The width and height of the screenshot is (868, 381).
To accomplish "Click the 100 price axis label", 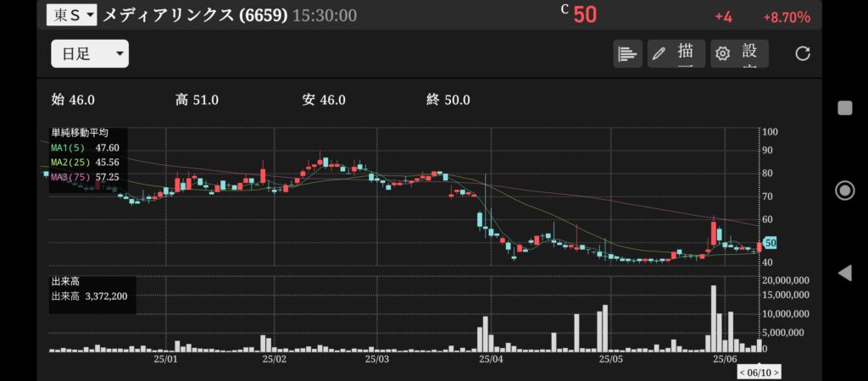I will pyautogui.click(x=771, y=131).
